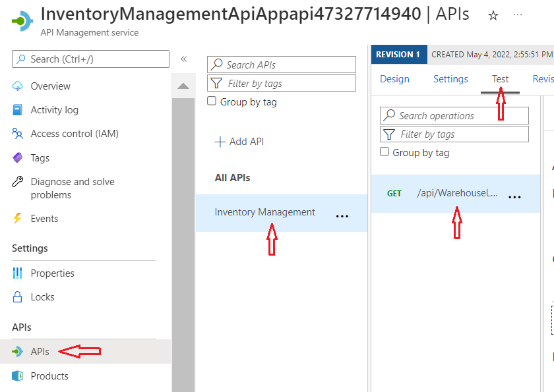Open Diagnose and solve problems
The image size is (554, 392).
point(16,182)
